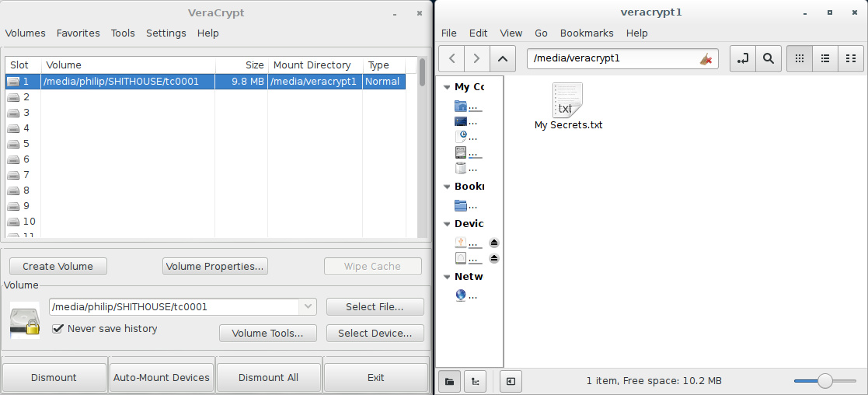
Task: Click Auto-Mount Devices button
Action: pos(162,377)
